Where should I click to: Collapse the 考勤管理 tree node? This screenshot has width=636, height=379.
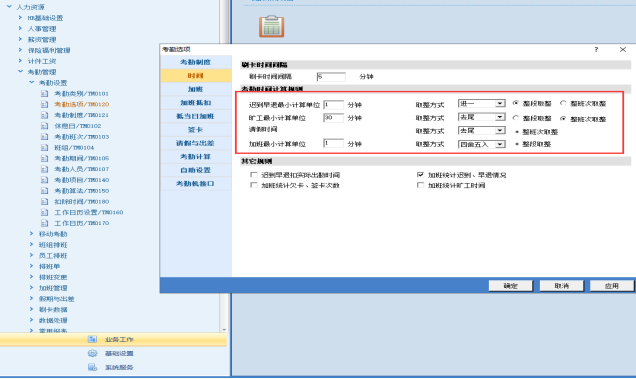(20, 71)
